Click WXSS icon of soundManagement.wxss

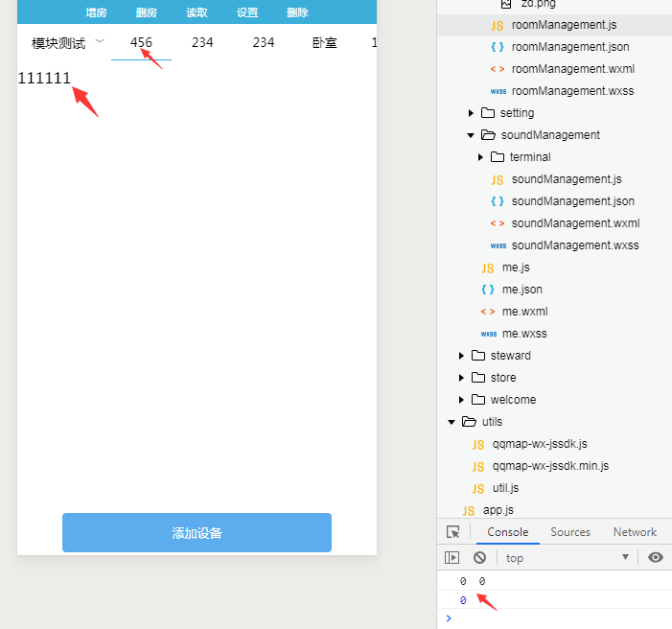(498, 245)
